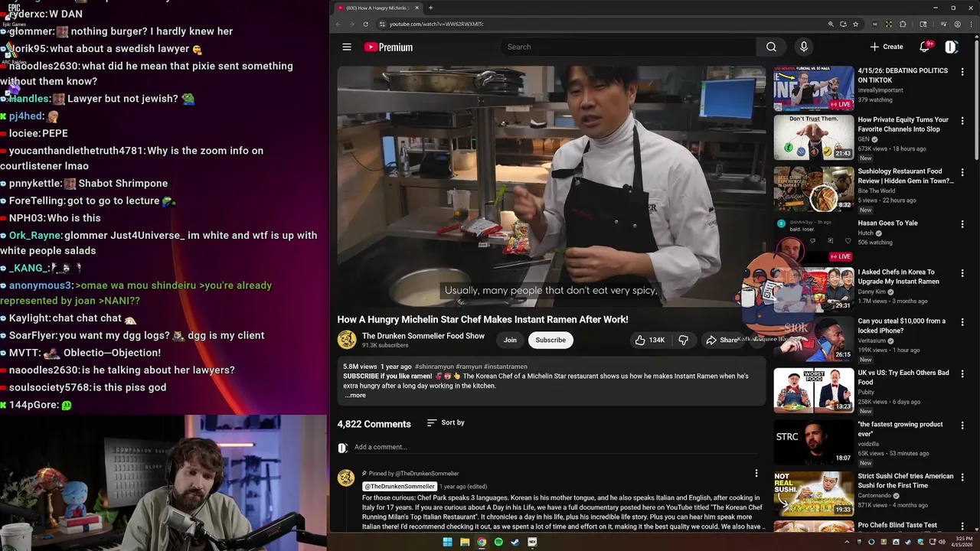Open a new browser tab
Viewport: 980px width, 551px height.
coord(430,8)
